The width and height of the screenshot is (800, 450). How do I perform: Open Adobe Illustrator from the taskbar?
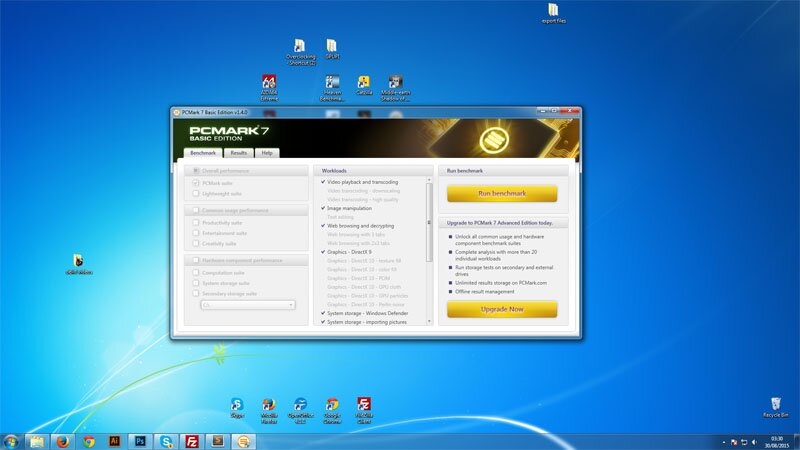coord(115,441)
